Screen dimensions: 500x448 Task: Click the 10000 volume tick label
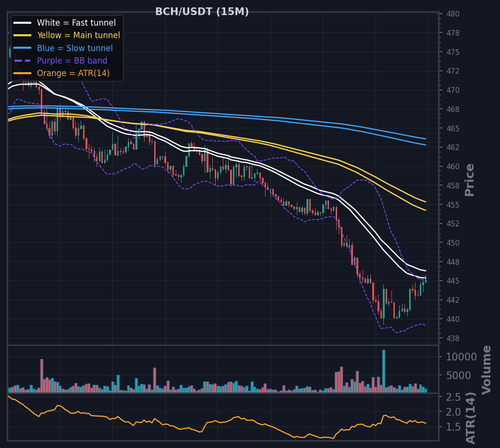pos(461,357)
